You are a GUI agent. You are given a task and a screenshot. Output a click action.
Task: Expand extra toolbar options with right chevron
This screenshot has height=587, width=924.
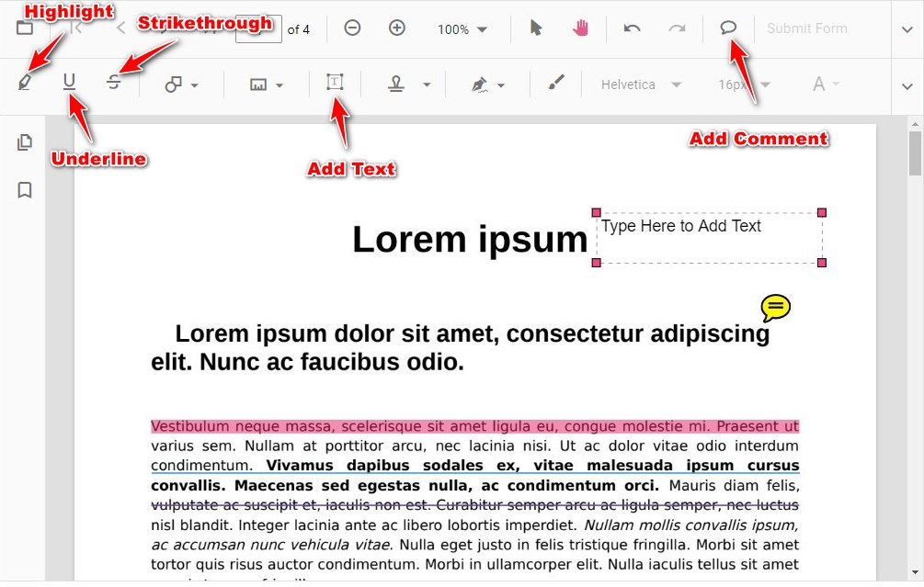point(907,85)
